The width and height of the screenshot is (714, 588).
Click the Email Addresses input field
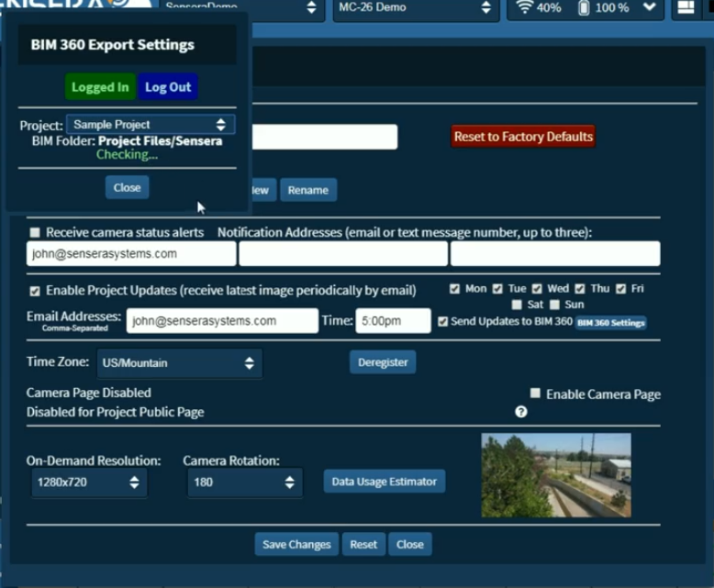click(x=222, y=321)
